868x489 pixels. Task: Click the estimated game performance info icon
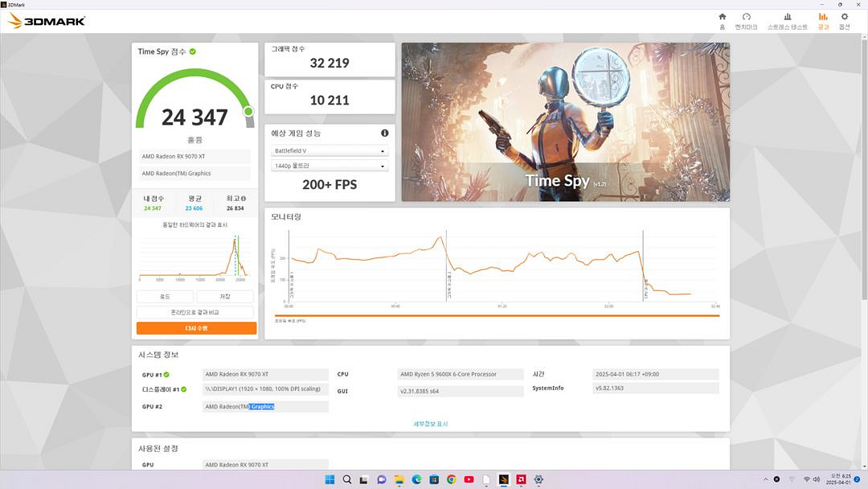click(x=384, y=133)
